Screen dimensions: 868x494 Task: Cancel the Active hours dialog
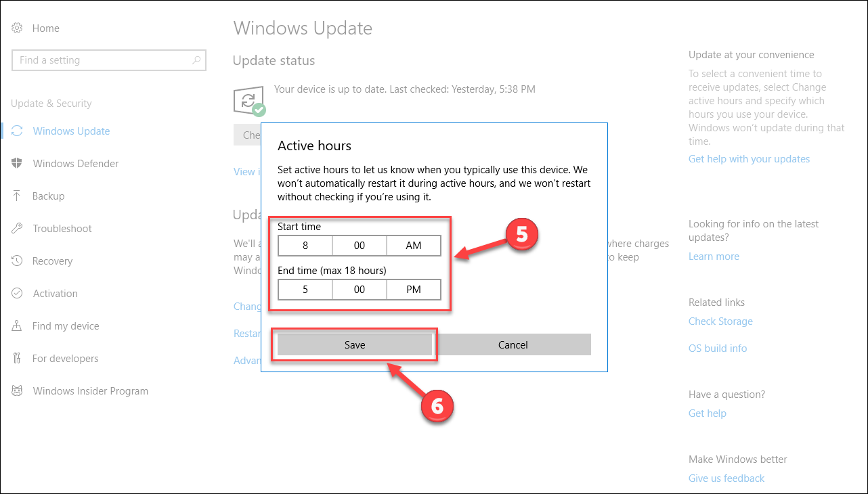pos(513,344)
